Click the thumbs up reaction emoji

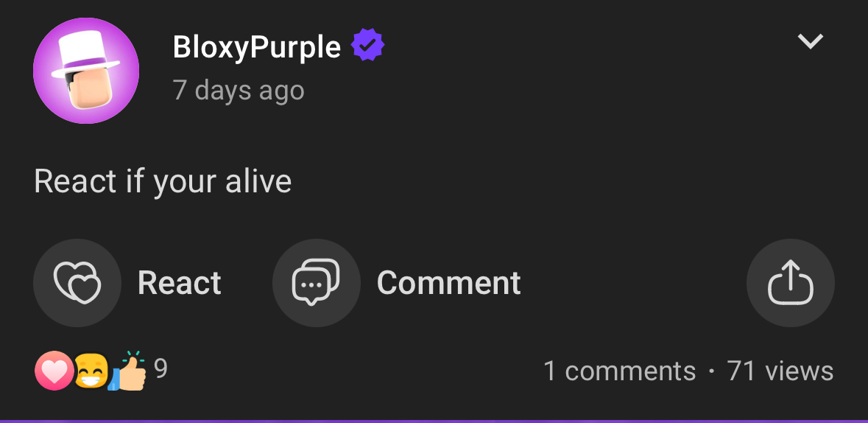(x=128, y=371)
